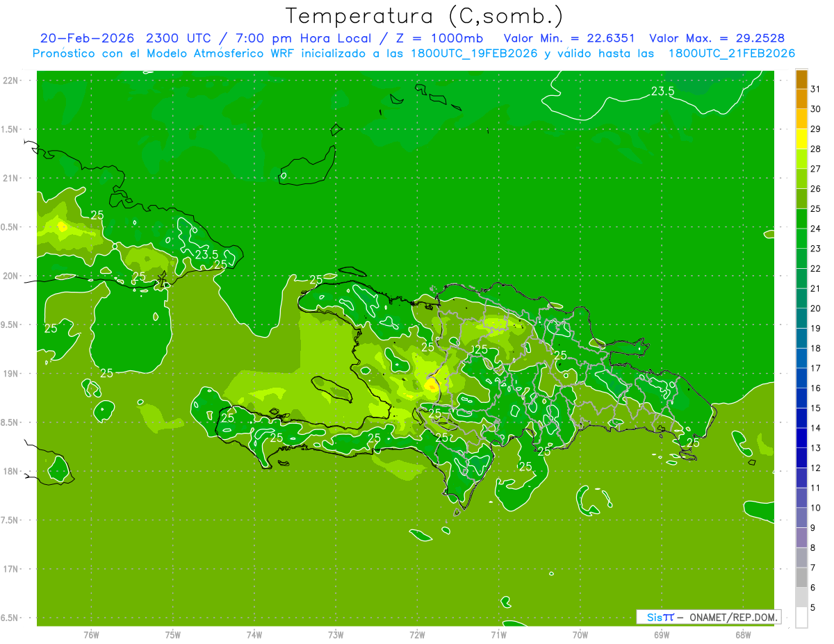Click the WRF model forecast description line
Screen dimensions: 834x644
(x=414, y=53)
